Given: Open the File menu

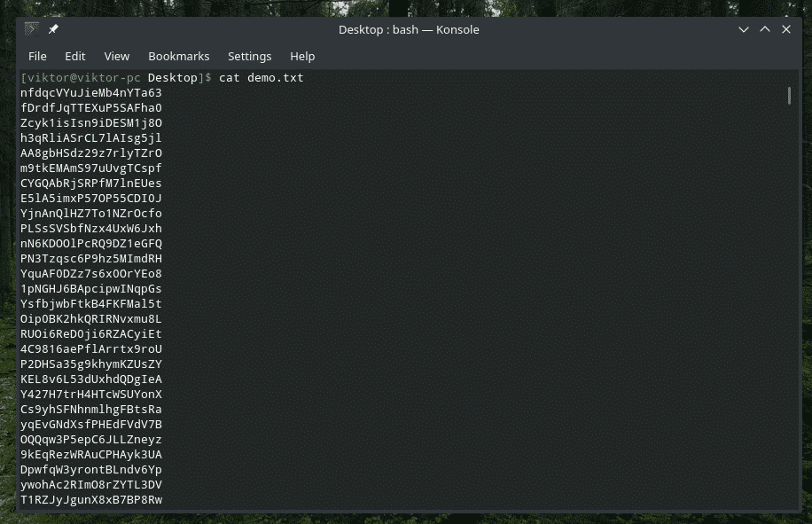Looking at the screenshot, I should point(37,56).
